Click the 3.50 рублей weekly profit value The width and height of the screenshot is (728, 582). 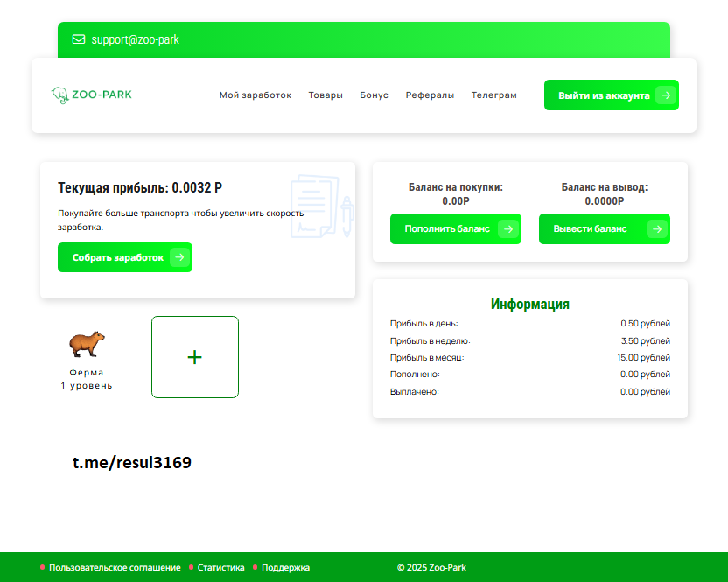646,341
